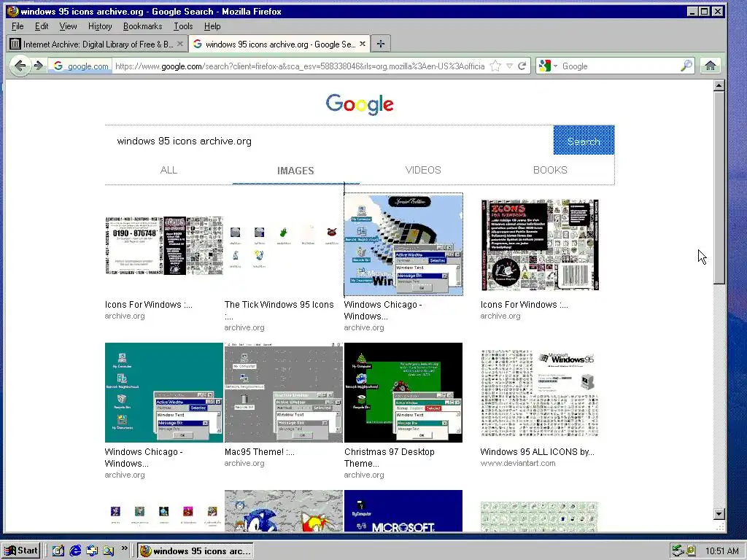Viewport: 747px width, 560px height.
Task: Click the URL address field
Action: pos(300,66)
